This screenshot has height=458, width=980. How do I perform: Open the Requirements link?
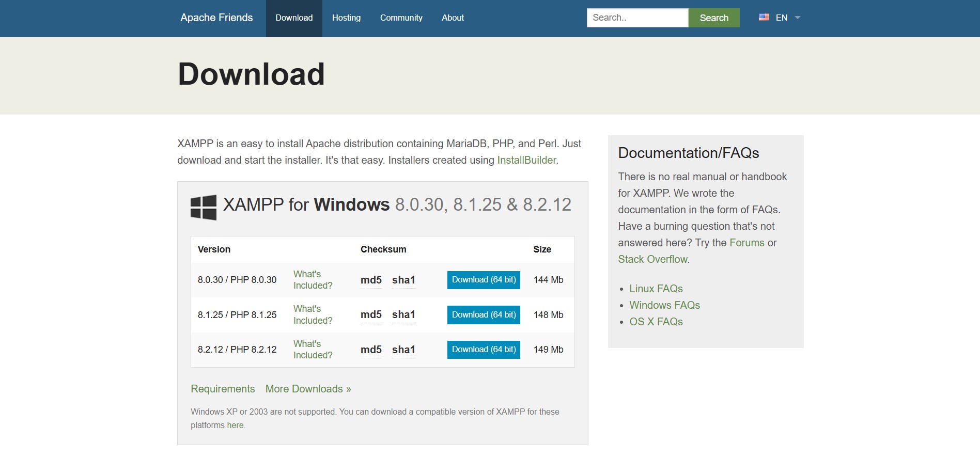point(223,389)
